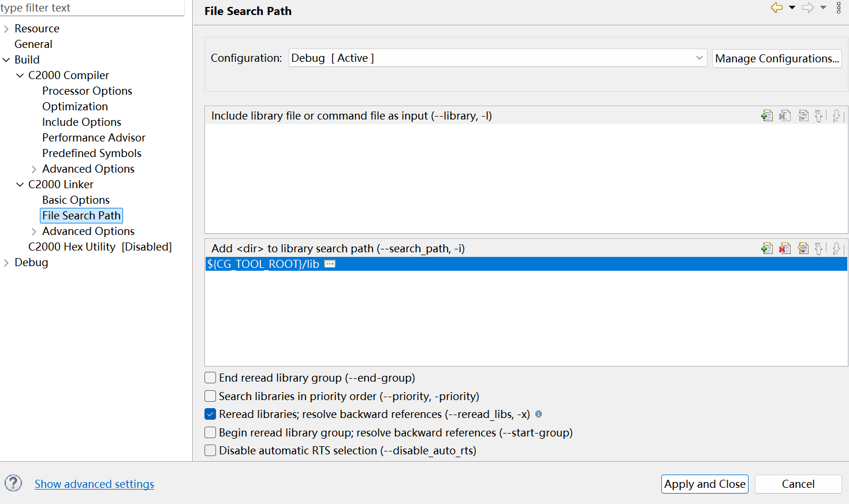The image size is (849, 504).
Task: Click Manage Configurations button
Action: (x=777, y=58)
